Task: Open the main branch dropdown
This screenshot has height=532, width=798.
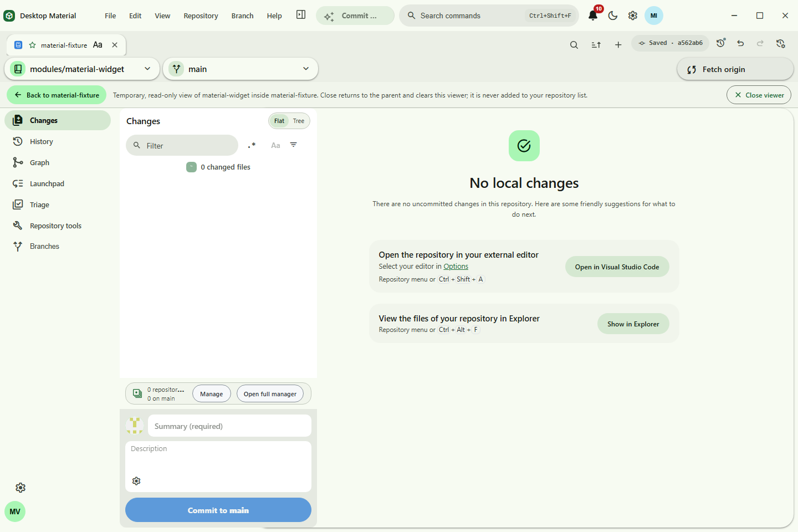Action: 241,69
